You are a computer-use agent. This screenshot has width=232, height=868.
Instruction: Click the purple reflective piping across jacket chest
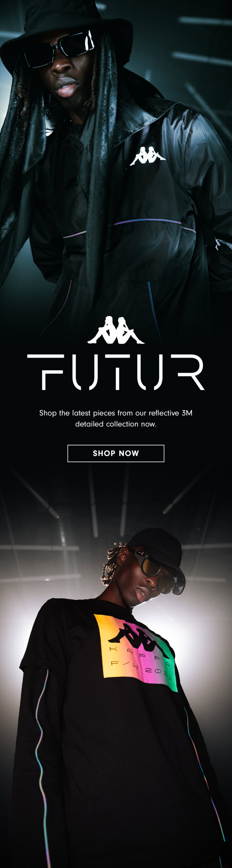click(129, 227)
